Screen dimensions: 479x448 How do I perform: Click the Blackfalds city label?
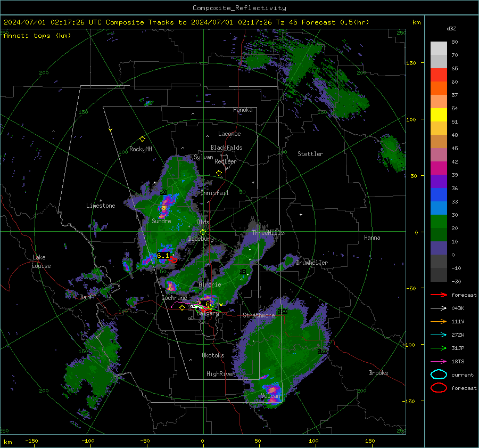(x=226, y=148)
